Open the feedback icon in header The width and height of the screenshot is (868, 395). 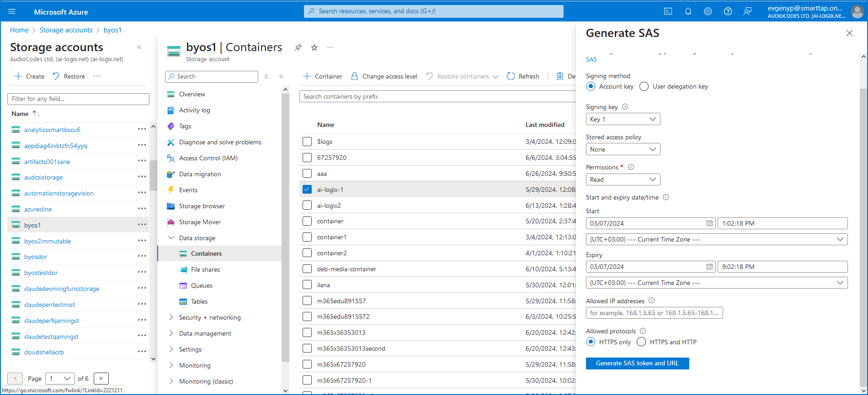pos(748,11)
